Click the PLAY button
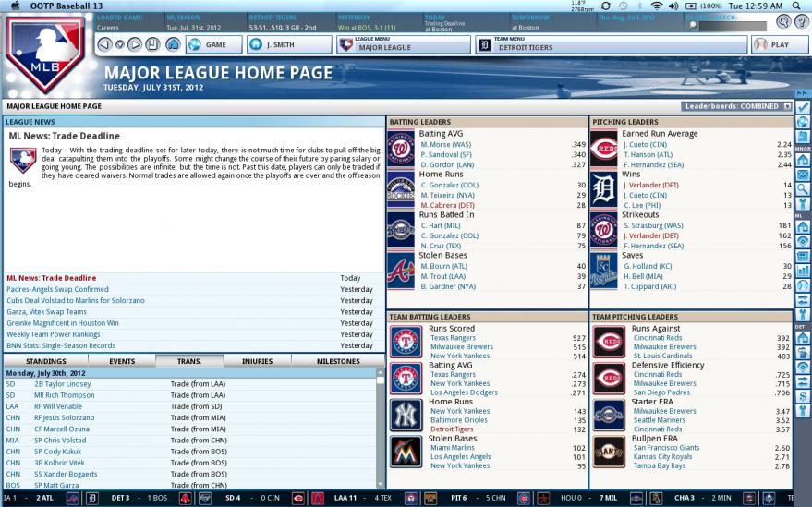Screen dimensions: 812x507 780,44
